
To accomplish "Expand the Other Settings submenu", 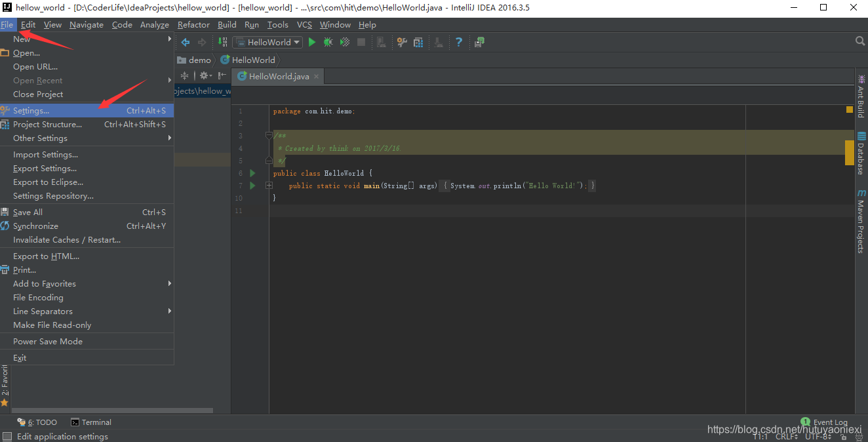I will coord(87,138).
